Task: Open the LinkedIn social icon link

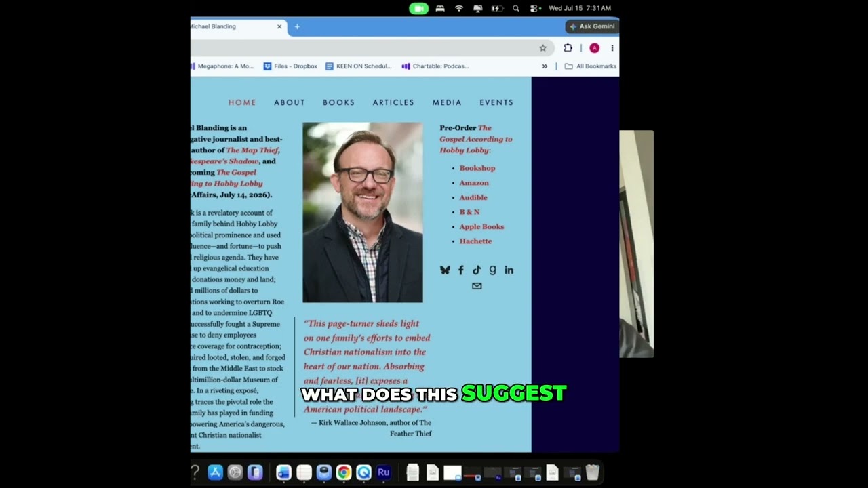Action: [509, 270]
